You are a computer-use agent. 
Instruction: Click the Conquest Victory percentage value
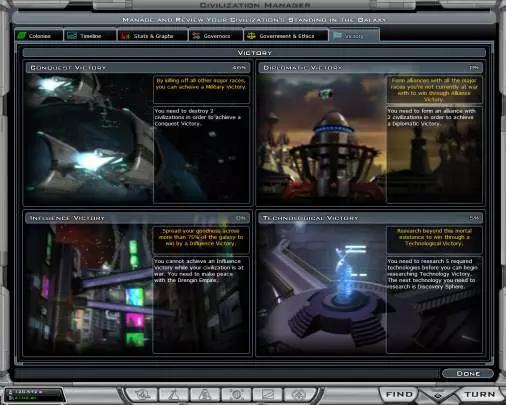(239, 68)
